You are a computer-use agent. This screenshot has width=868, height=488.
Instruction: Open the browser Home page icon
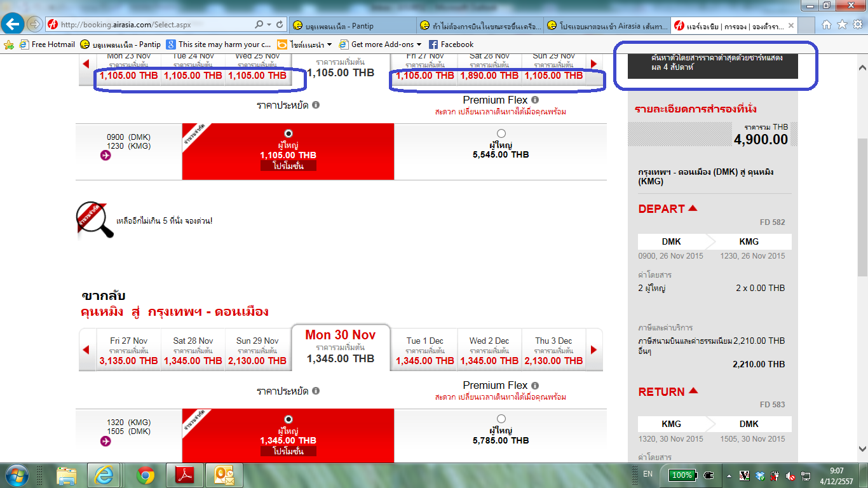827,25
